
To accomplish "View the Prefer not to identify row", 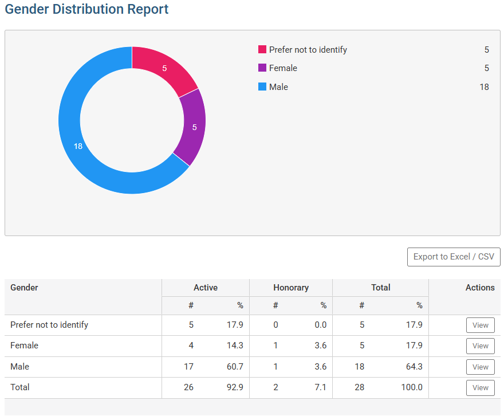I will (x=480, y=325).
